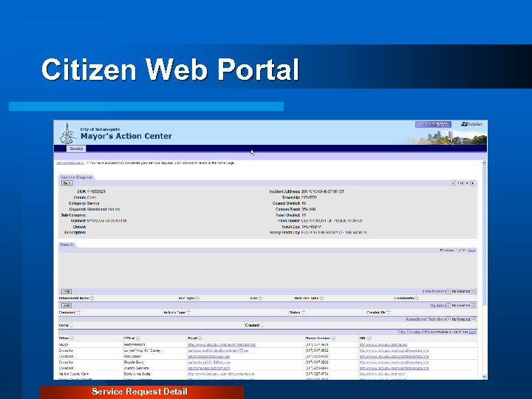Click previous arrow in Attachments header
The width and height of the screenshot is (532, 399).
[449, 291]
